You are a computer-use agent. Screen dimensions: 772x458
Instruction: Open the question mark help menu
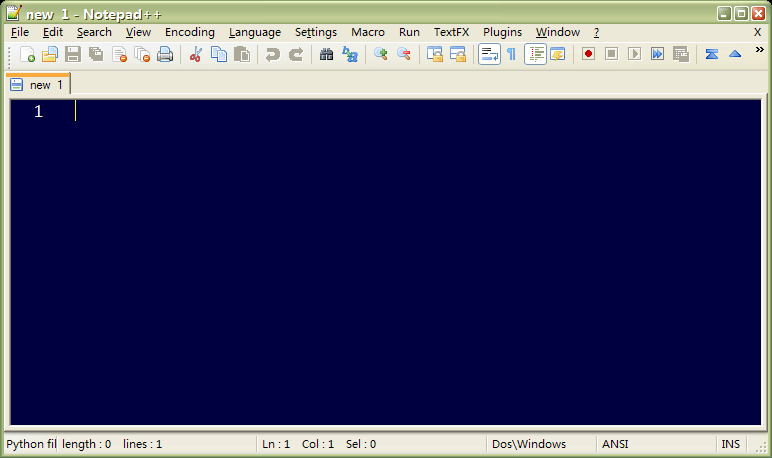click(596, 32)
